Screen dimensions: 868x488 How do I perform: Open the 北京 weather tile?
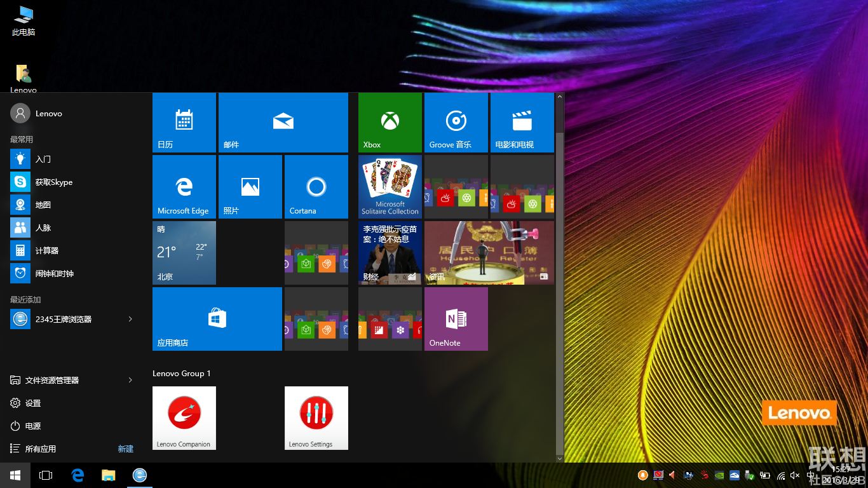184,253
